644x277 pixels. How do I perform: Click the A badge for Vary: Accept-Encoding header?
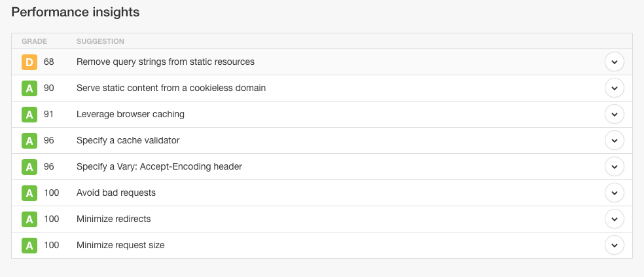29,167
